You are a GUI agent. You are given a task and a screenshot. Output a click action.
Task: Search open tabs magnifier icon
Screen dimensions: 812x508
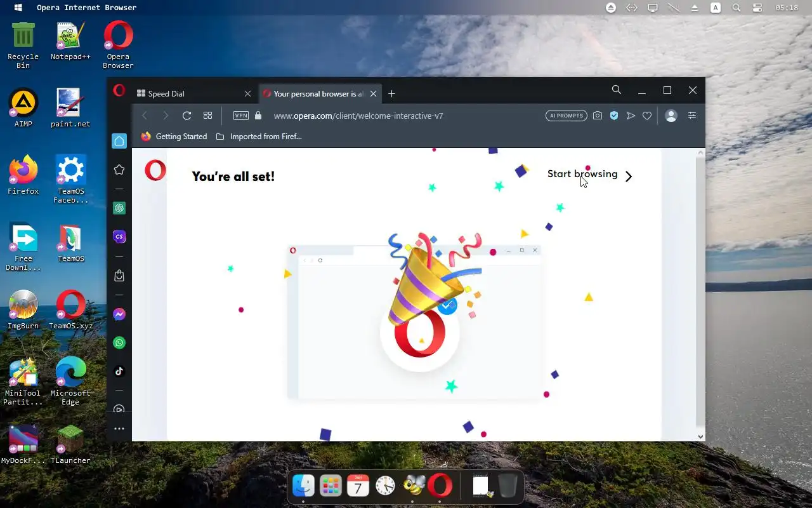tap(616, 90)
